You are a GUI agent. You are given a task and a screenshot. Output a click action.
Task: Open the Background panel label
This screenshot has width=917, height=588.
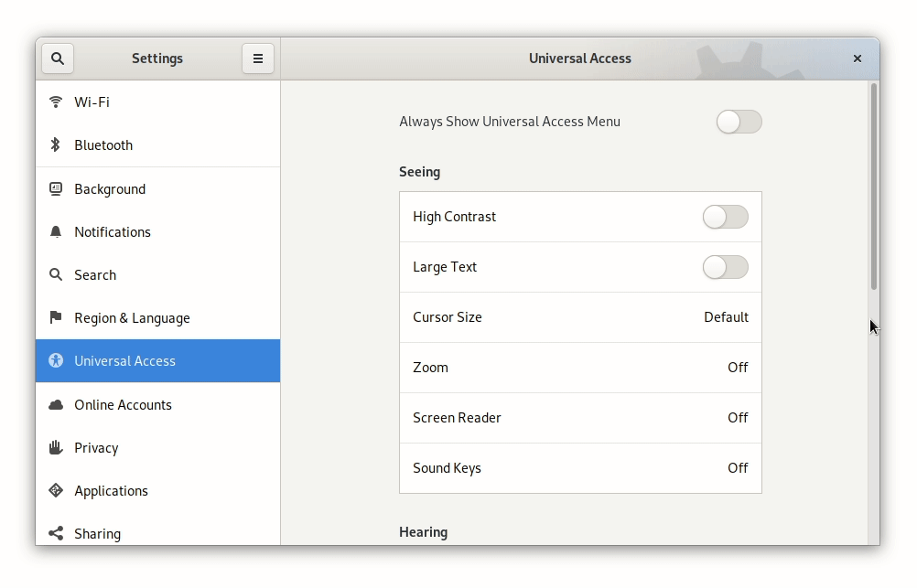[110, 189]
